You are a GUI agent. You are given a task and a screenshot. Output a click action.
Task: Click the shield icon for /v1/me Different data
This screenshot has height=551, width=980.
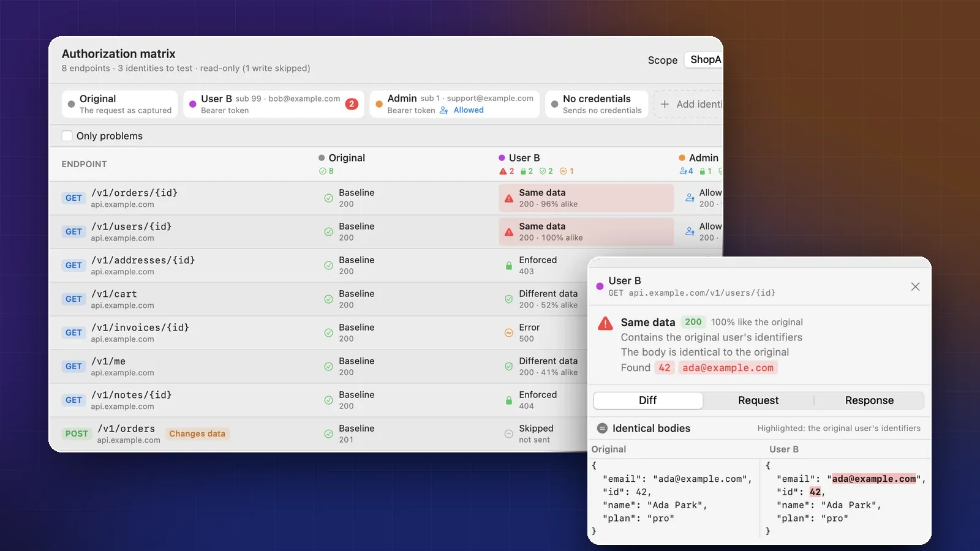pyautogui.click(x=509, y=367)
